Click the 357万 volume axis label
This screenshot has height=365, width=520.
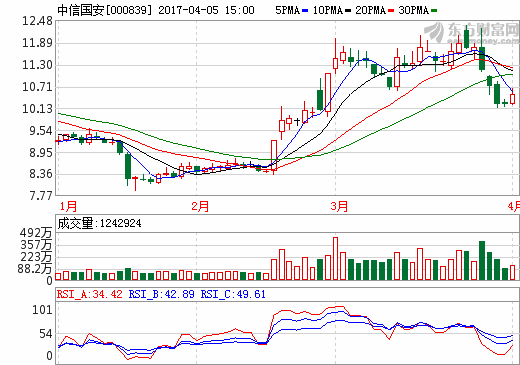coord(36,245)
